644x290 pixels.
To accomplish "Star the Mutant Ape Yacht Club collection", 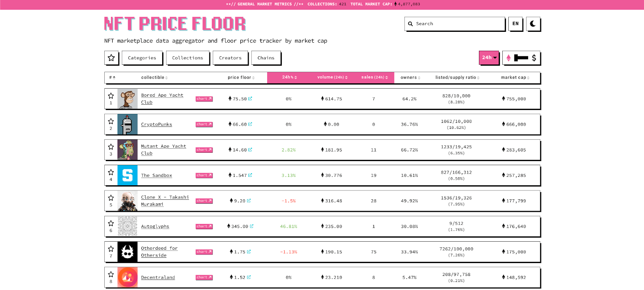I will [111, 147].
